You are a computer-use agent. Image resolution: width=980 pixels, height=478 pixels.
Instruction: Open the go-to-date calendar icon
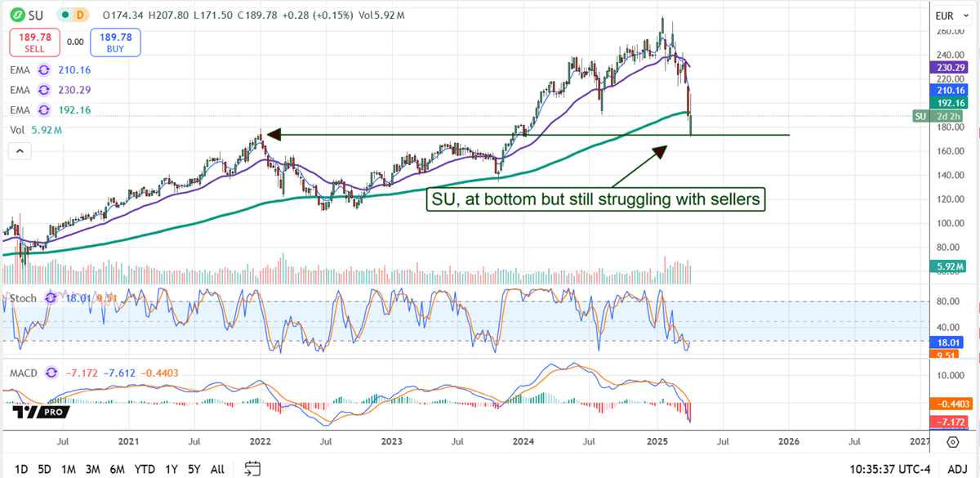click(253, 469)
